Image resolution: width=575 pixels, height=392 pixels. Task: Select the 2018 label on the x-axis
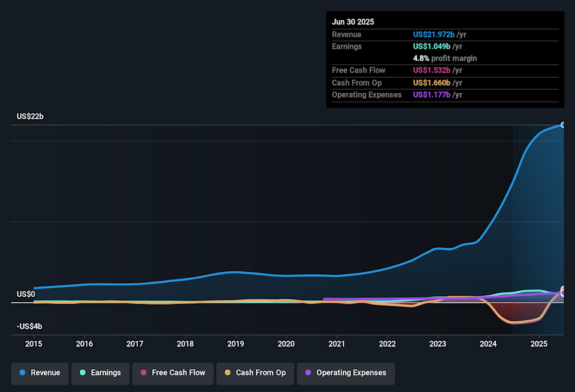(185, 344)
